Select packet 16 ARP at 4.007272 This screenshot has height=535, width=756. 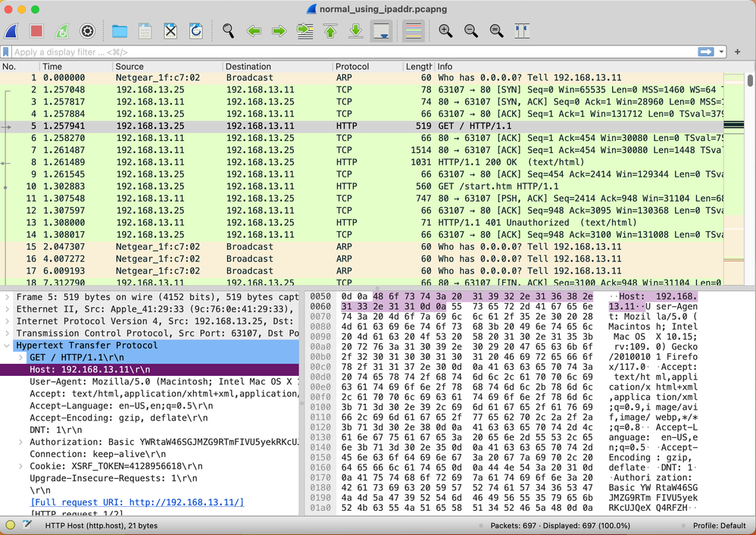[361, 258]
